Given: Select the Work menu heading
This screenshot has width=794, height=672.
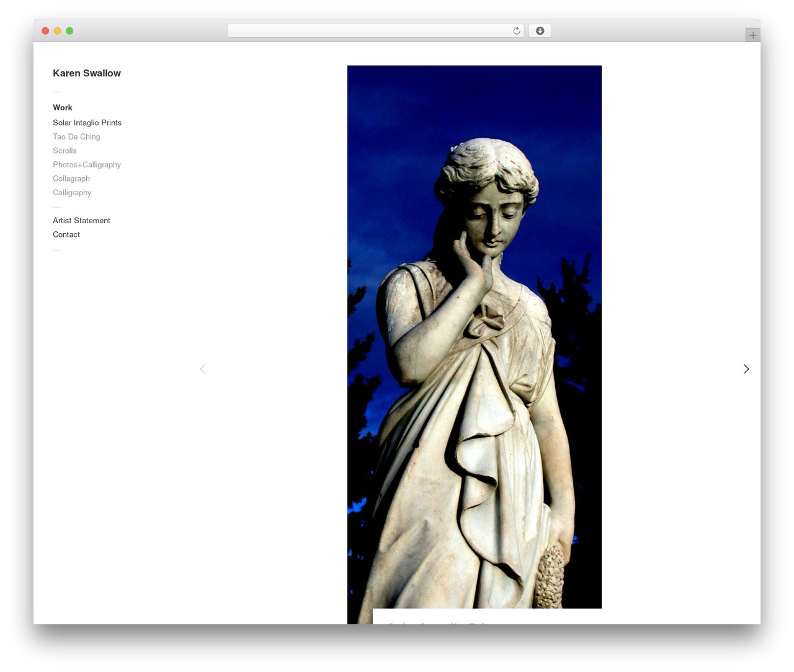Looking at the screenshot, I should (x=63, y=107).
